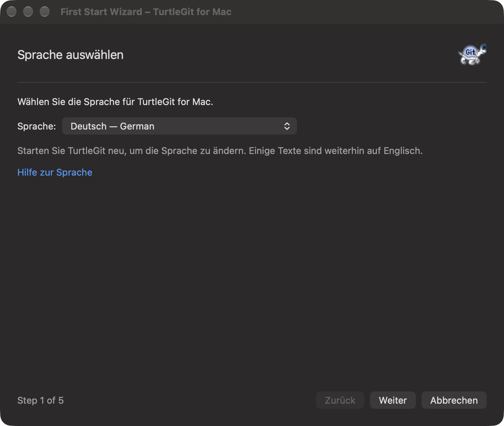The image size is (504, 426).
Task: Close the wizard window with the leftmost title-bar button
Action: (12, 12)
